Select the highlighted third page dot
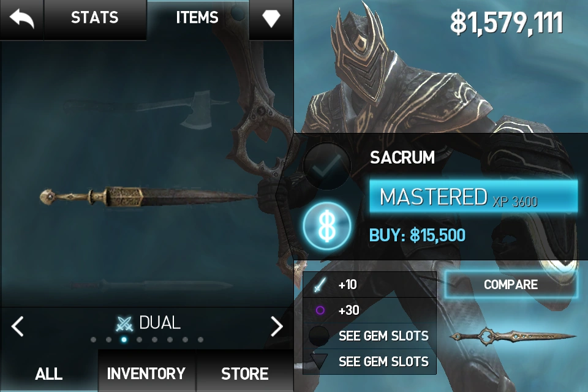This screenshot has height=392, width=588. [124, 339]
